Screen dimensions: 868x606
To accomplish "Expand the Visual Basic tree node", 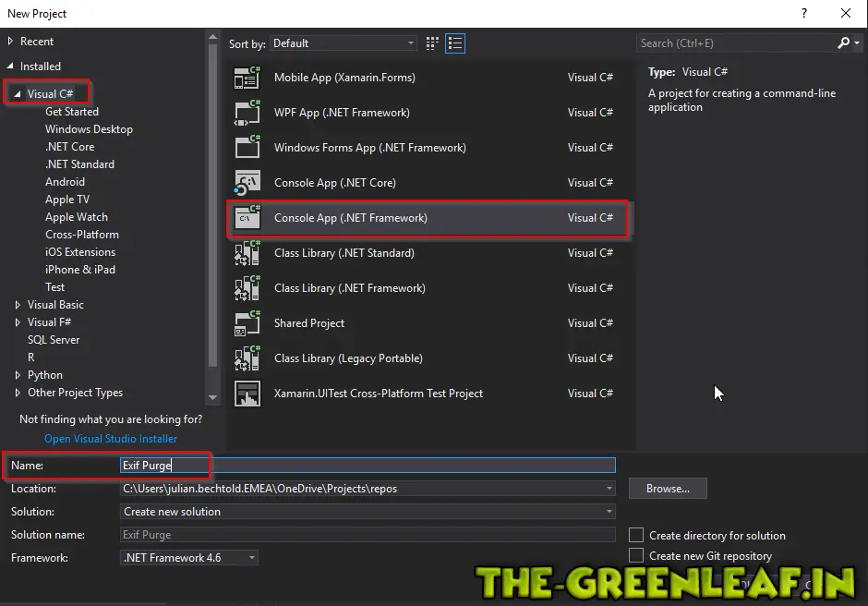I will pyautogui.click(x=18, y=305).
